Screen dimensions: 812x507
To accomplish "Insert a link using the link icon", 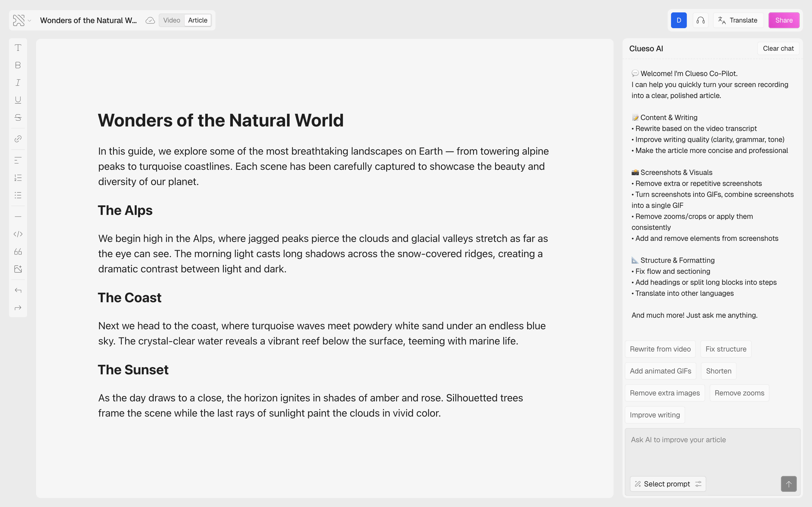I will [18, 139].
